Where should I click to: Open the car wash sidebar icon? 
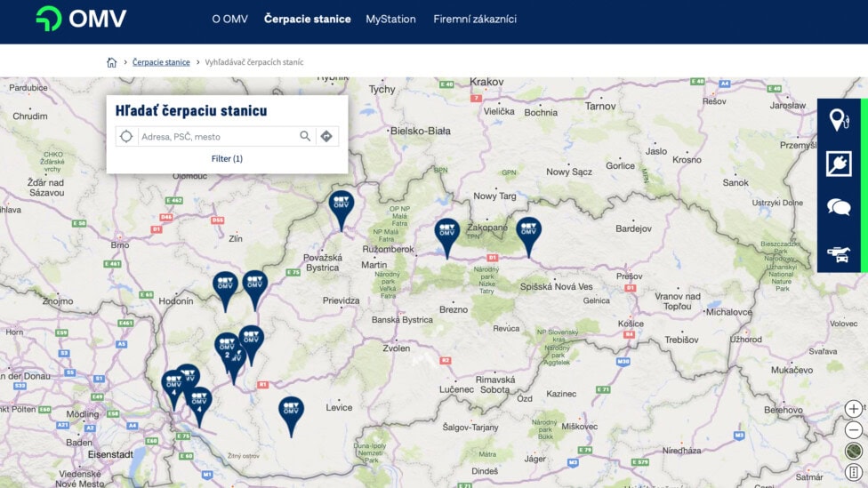(839, 254)
